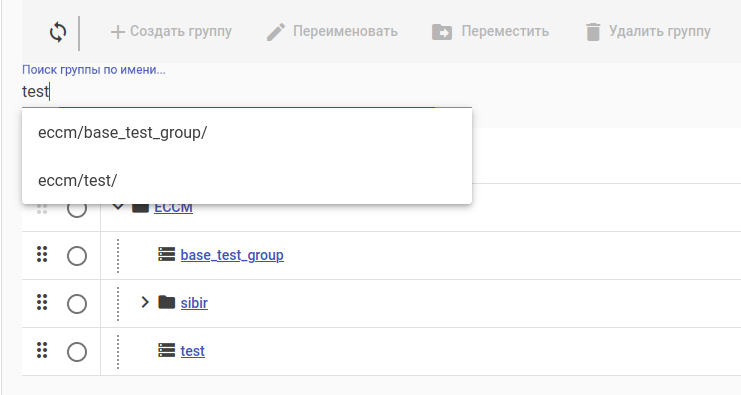Click the pencil icon for Переименовать
Screen dimensions: 741x395
tap(276, 32)
